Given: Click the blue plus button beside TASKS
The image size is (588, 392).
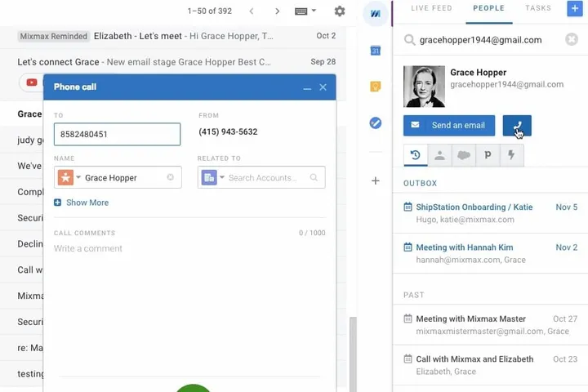Looking at the screenshot, I should pos(574,8).
